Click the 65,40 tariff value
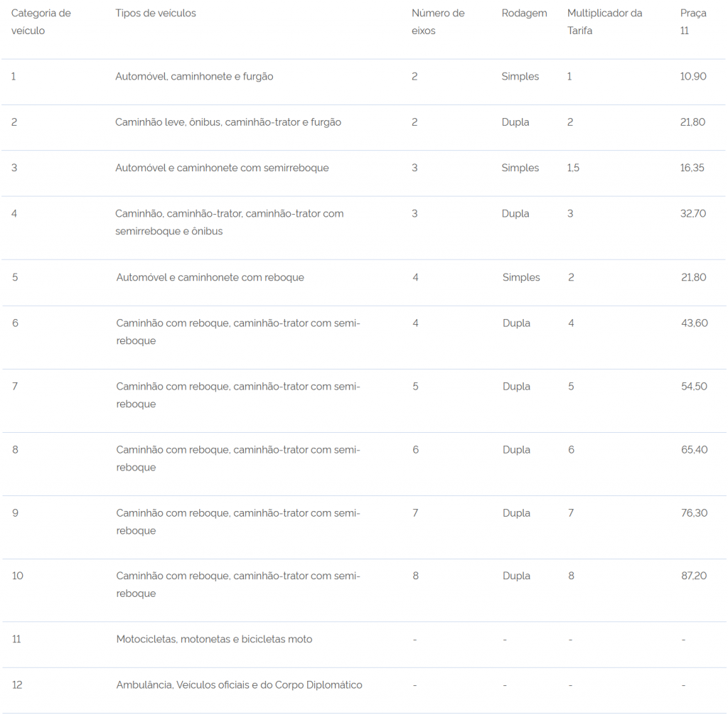The height and width of the screenshot is (715, 728). 695,449
